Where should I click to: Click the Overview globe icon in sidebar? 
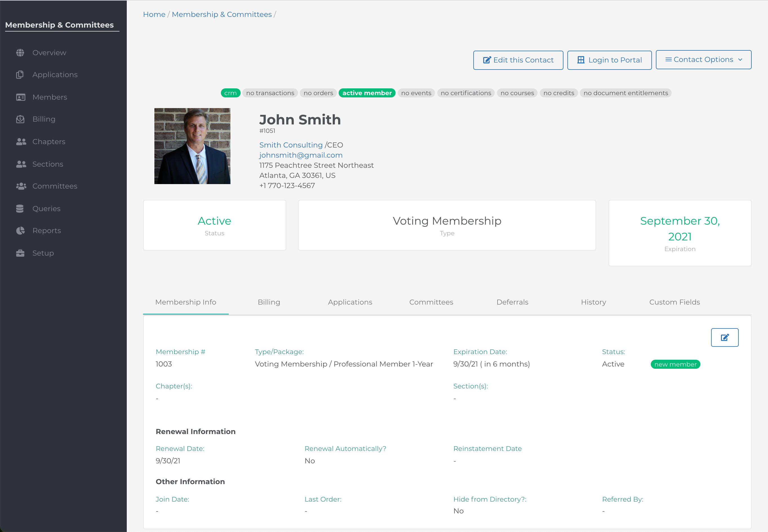coord(20,53)
